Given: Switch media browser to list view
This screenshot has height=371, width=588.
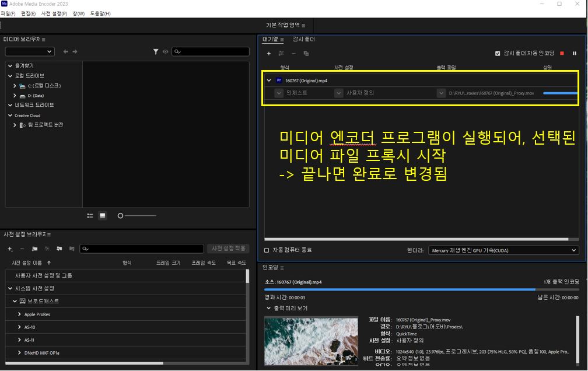Looking at the screenshot, I should (90, 216).
